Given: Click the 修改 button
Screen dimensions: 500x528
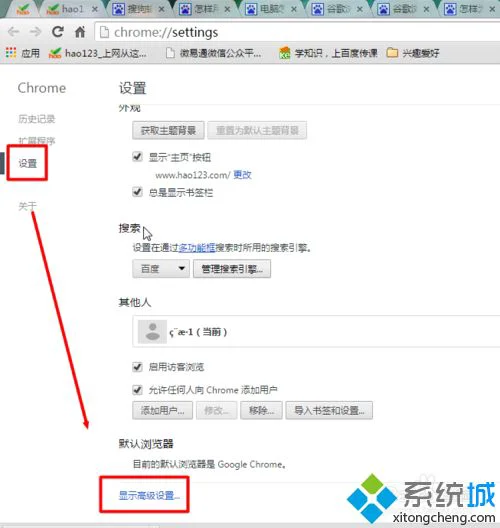Looking at the screenshot, I should click(216, 410).
